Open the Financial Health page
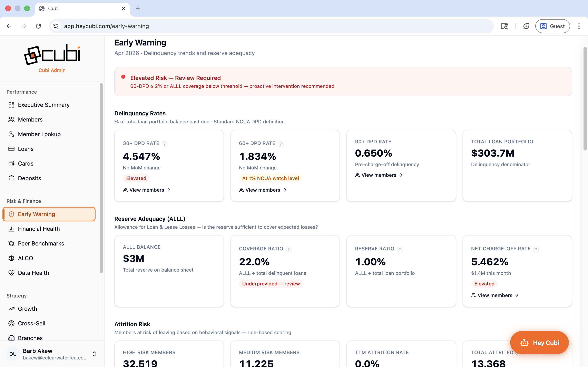588x367 pixels. [x=39, y=229]
